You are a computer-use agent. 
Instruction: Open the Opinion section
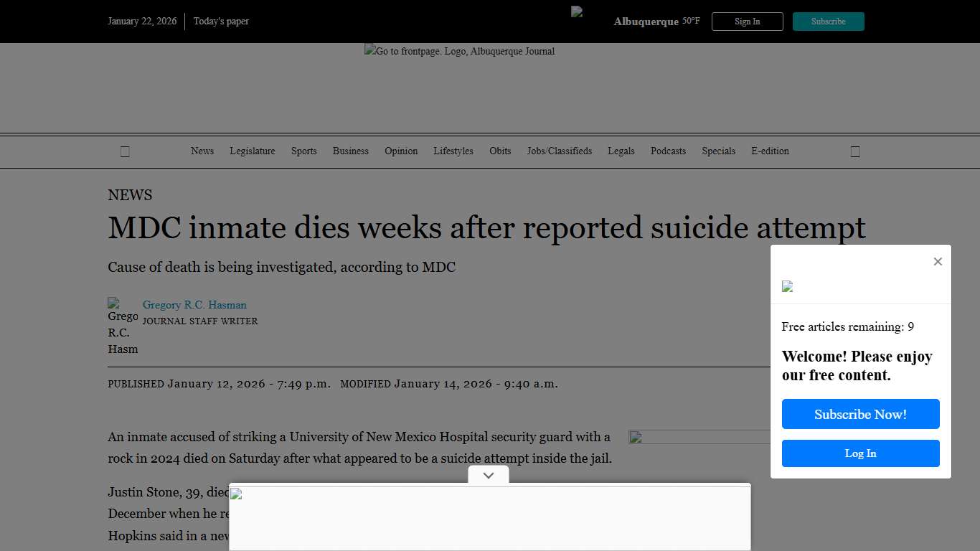(x=401, y=151)
